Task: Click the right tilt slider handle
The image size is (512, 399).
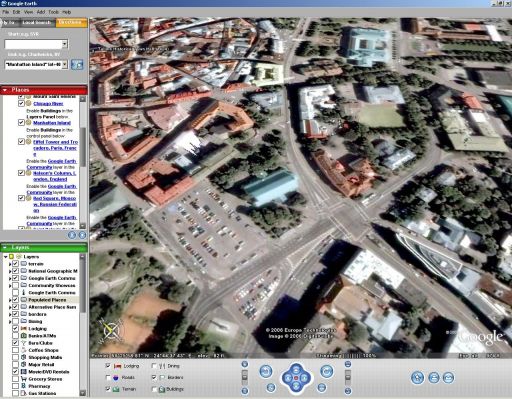Action: pyautogui.click(x=348, y=377)
